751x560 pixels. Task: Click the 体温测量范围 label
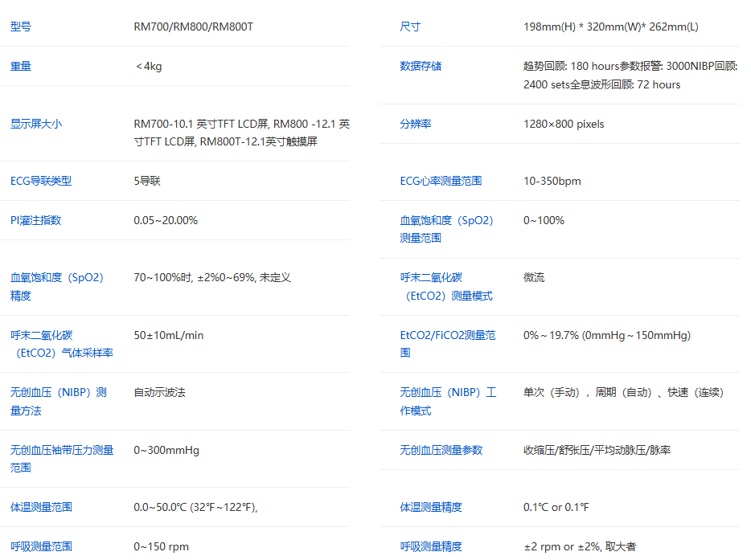click(36, 507)
